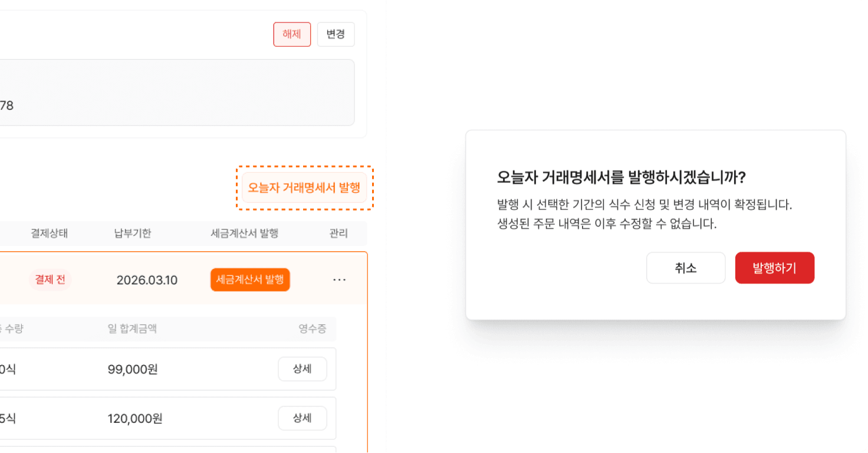Screen dimensions: 868x453
Task: Click 오늘자 거래명세서 발행 button
Action: click(304, 188)
